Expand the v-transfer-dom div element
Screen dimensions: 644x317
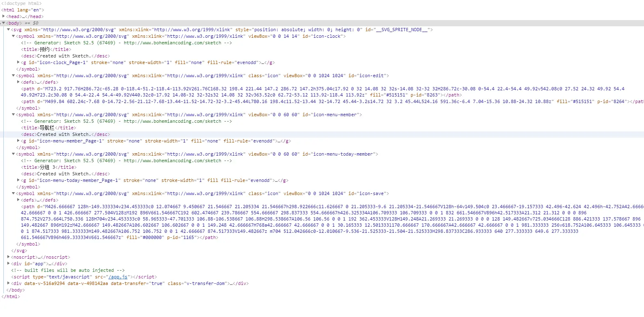coord(9,283)
